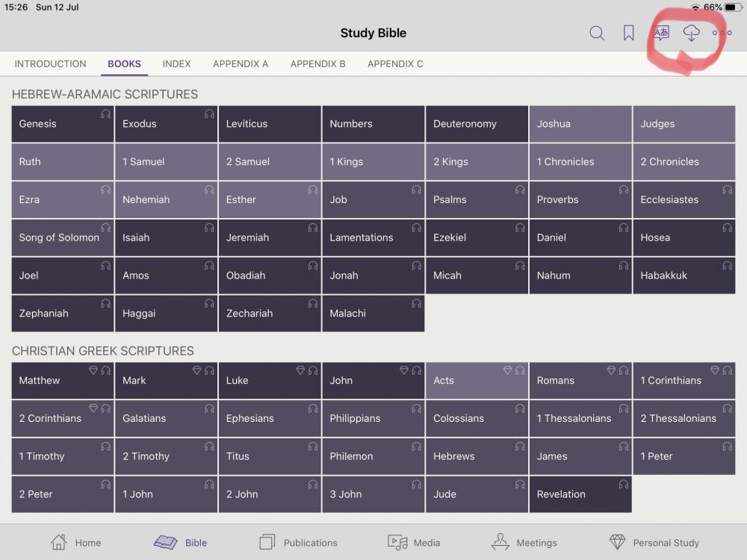Select the INDEX tab
The width and height of the screenshot is (747, 560).
tap(176, 64)
